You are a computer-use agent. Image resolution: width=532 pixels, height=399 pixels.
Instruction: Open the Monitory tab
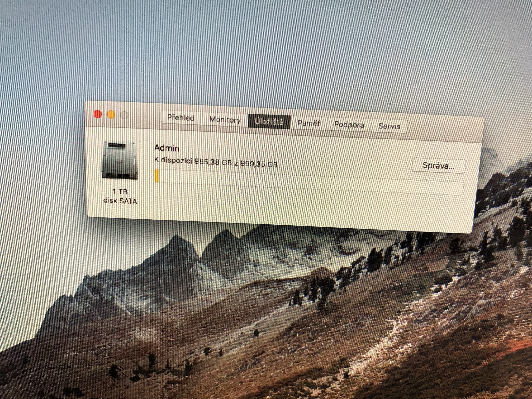click(225, 120)
